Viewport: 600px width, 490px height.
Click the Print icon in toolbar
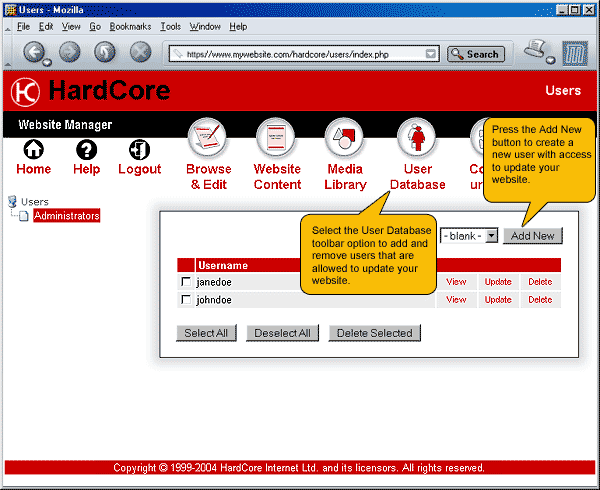[x=535, y=49]
